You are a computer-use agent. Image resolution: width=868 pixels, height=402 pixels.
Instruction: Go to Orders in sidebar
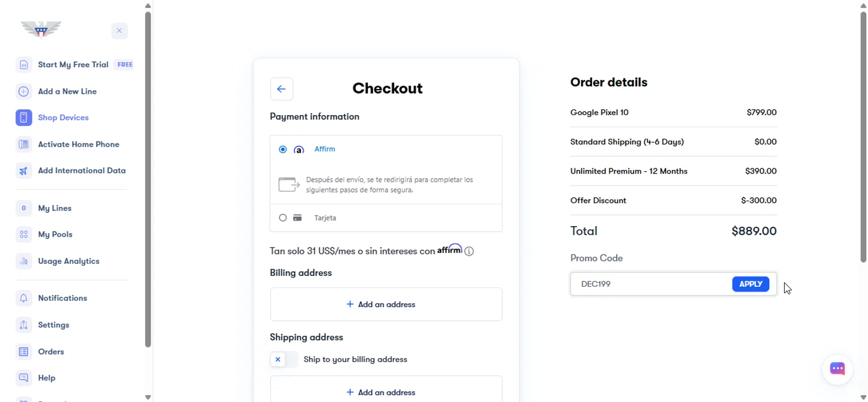[x=51, y=352]
